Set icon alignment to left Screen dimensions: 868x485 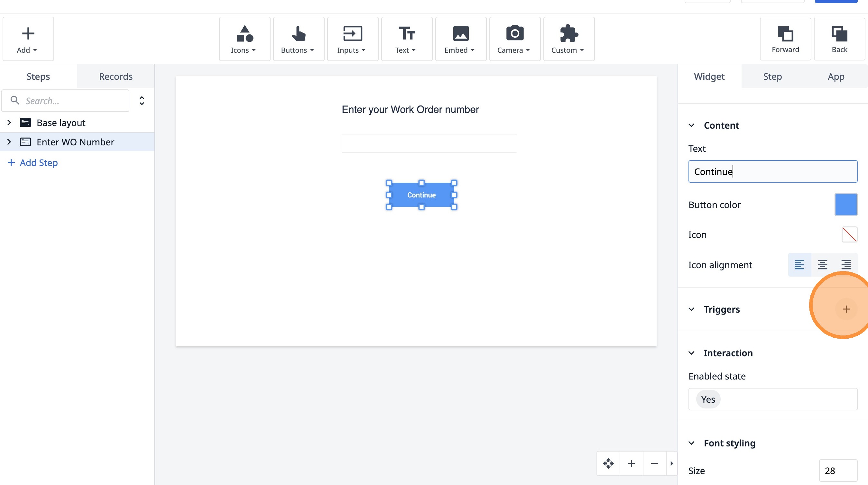(799, 265)
